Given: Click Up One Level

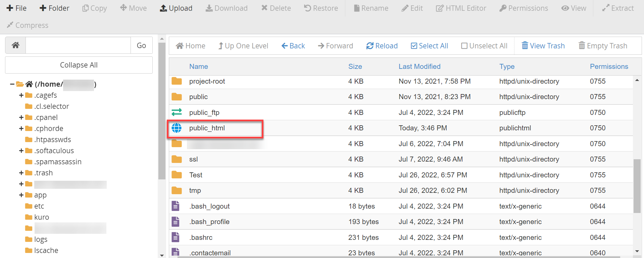Looking at the screenshot, I should (243, 46).
